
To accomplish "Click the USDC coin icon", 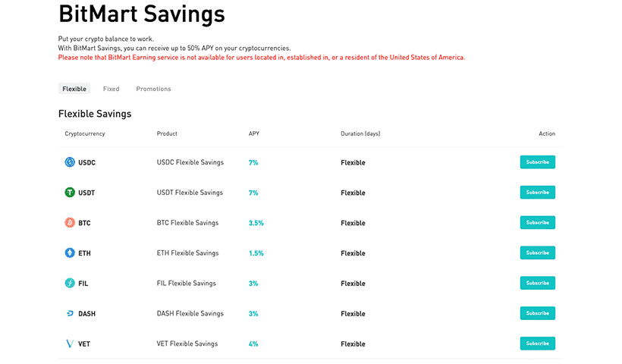I will tap(70, 162).
